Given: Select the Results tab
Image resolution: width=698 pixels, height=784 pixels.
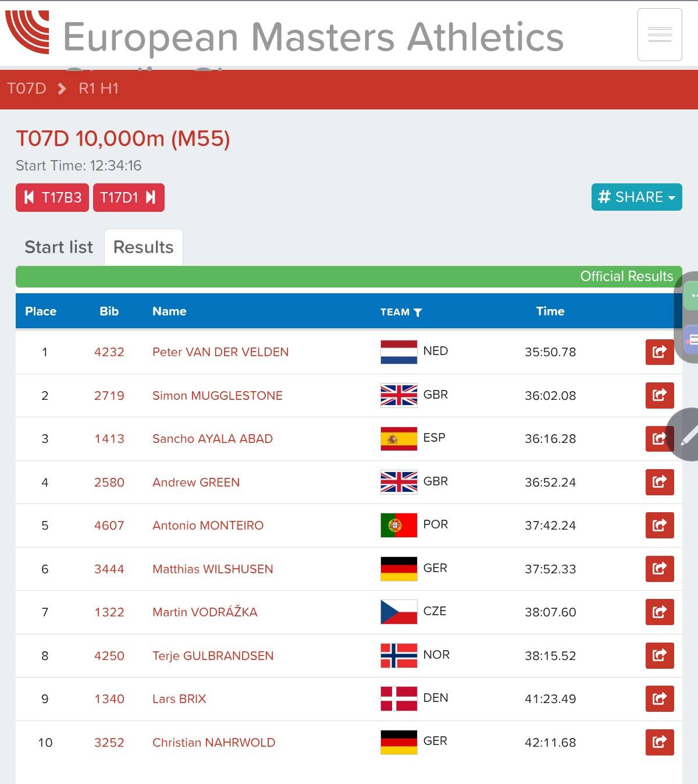Looking at the screenshot, I should [143, 247].
